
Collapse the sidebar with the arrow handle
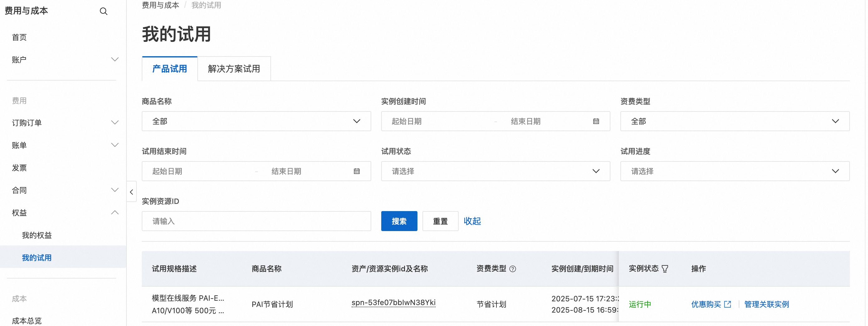tap(131, 192)
